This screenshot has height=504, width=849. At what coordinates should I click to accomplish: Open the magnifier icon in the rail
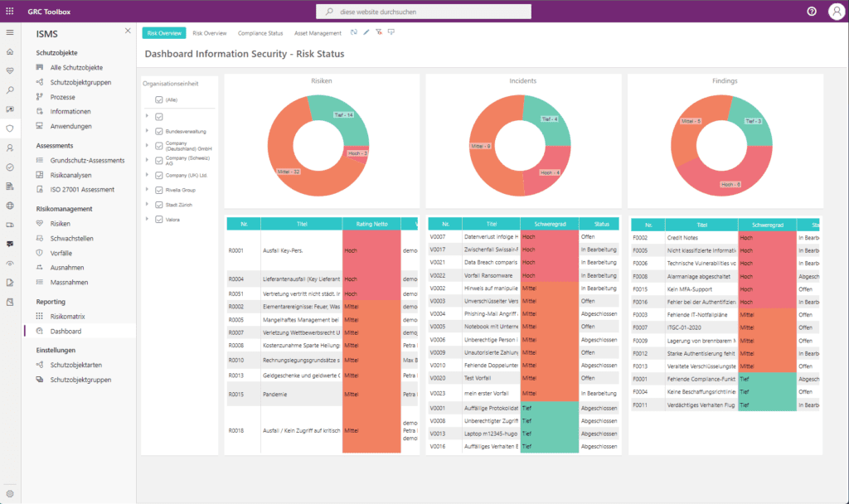point(10,90)
